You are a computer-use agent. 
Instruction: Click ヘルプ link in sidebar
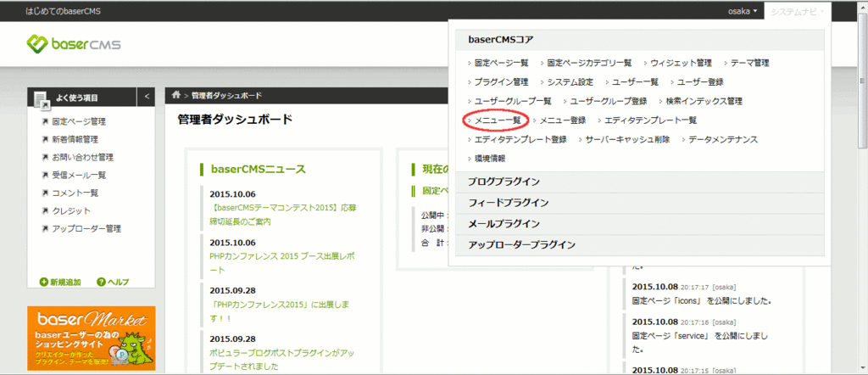118,282
